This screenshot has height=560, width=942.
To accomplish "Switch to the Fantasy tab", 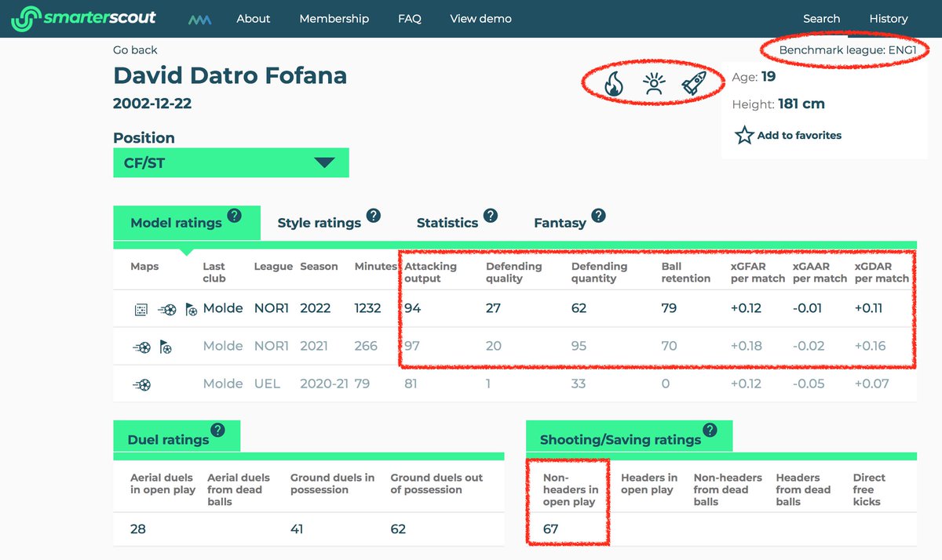I will tap(560, 223).
